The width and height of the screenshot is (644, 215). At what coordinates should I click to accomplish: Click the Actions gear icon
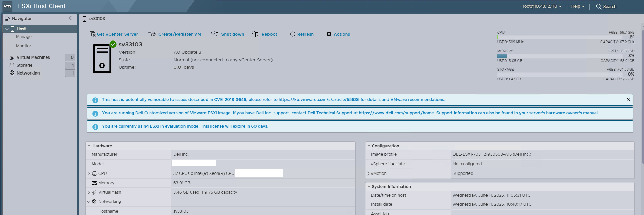[329, 34]
